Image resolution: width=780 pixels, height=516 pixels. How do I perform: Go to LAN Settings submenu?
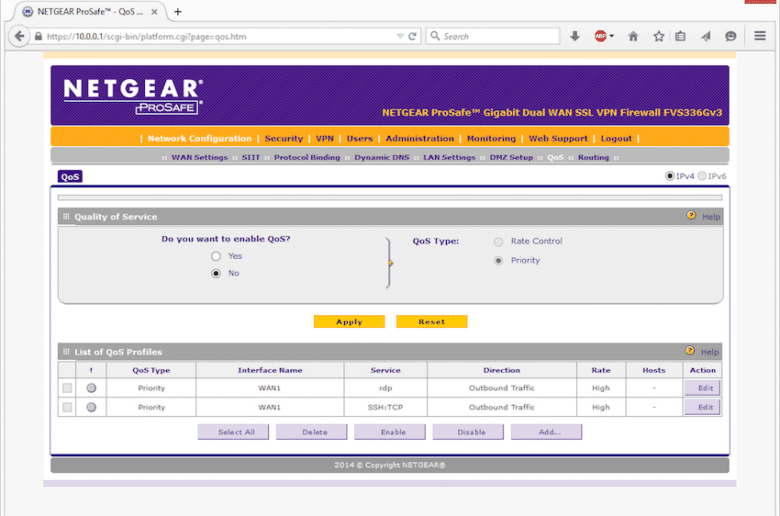point(449,157)
